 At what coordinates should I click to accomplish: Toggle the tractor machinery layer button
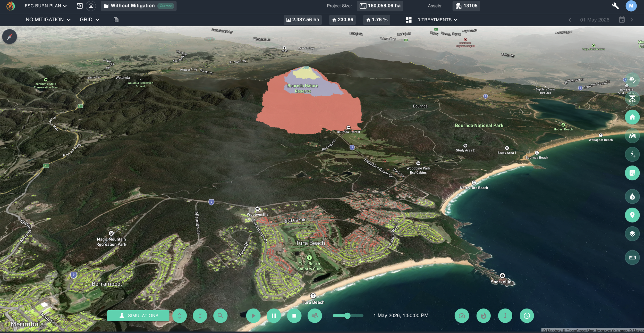(x=632, y=136)
